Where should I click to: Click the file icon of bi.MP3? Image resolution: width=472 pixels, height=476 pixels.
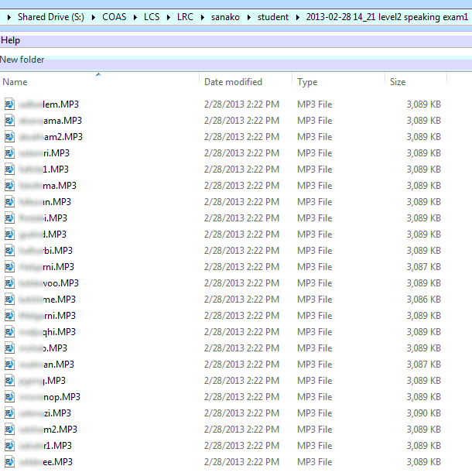9,251
